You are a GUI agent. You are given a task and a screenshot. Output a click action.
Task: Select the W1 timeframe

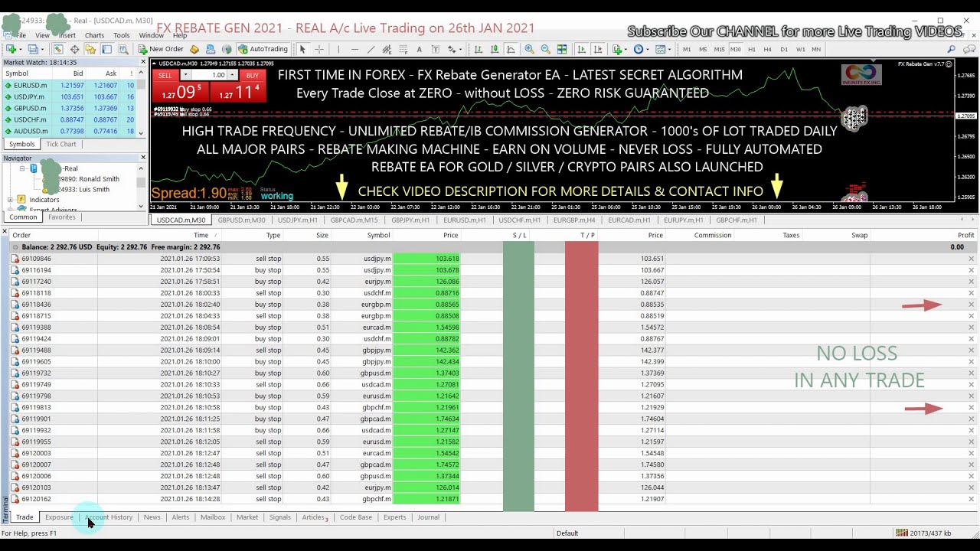(800, 49)
